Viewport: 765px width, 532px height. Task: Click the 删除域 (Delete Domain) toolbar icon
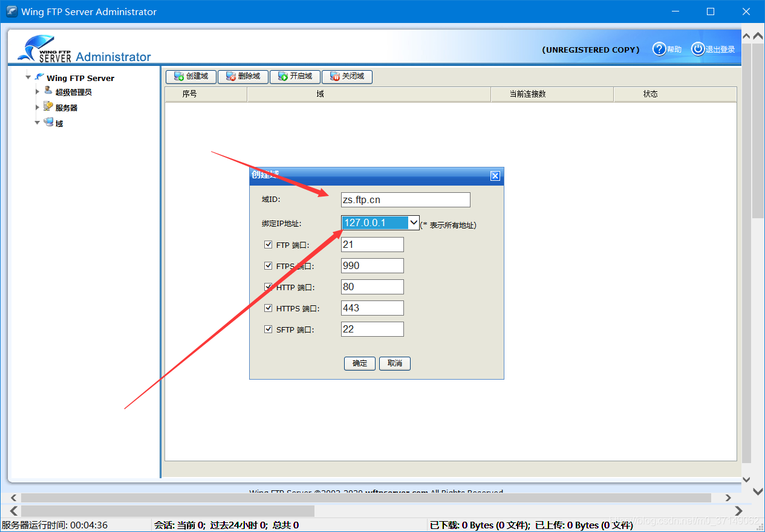(230, 76)
